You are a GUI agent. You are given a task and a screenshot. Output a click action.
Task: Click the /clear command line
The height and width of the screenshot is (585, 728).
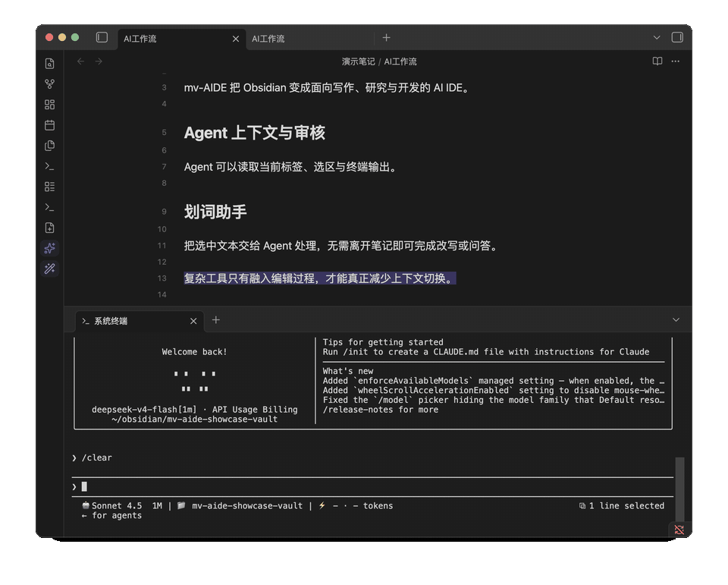pos(97,458)
